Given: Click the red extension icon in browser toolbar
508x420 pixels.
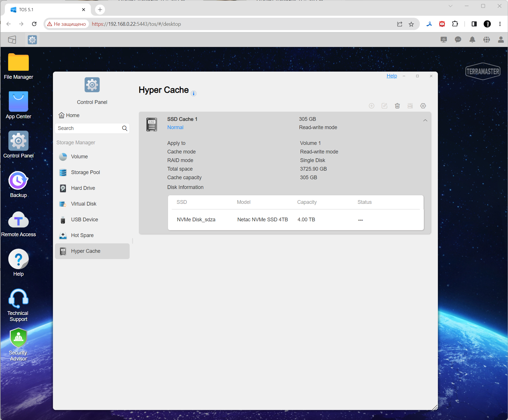Looking at the screenshot, I should click(442, 24).
